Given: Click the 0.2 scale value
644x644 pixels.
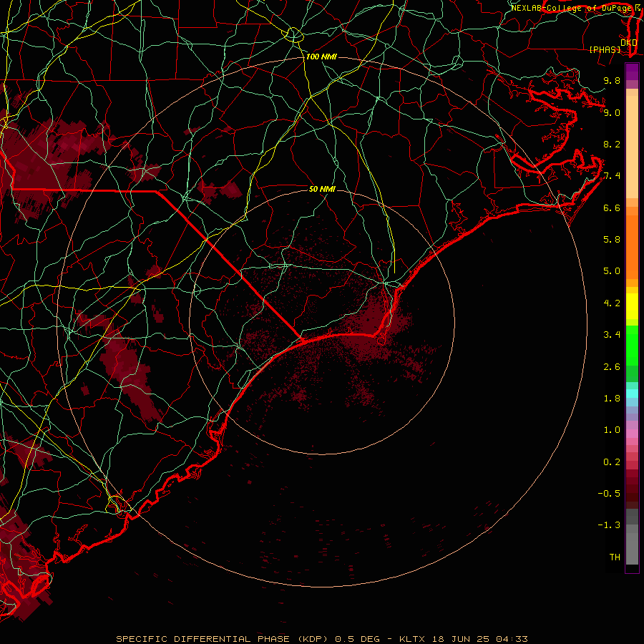Looking at the screenshot, I should pos(612,462).
